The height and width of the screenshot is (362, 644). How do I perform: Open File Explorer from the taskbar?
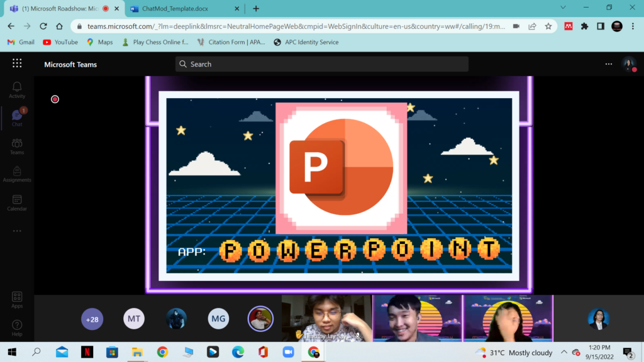(137, 352)
